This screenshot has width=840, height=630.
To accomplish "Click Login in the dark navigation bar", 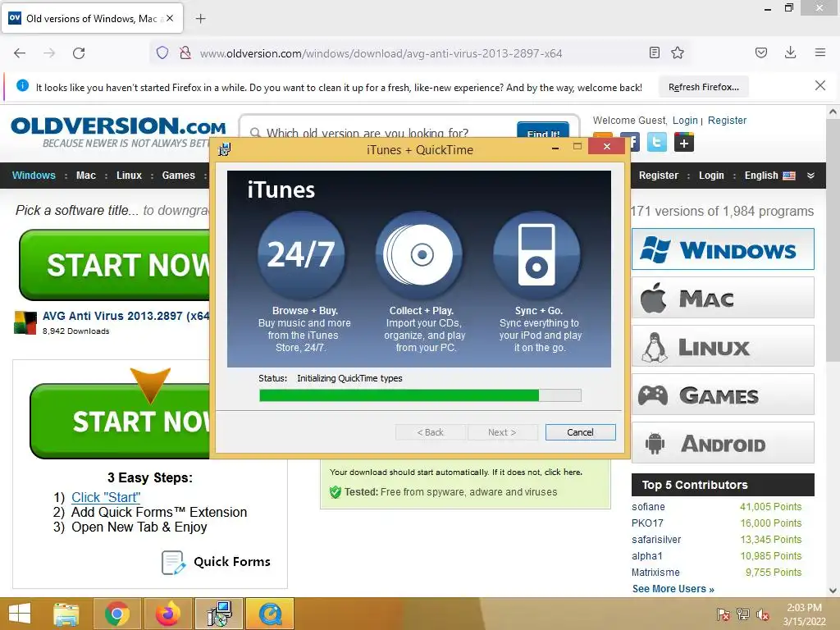I will click(x=711, y=176).
